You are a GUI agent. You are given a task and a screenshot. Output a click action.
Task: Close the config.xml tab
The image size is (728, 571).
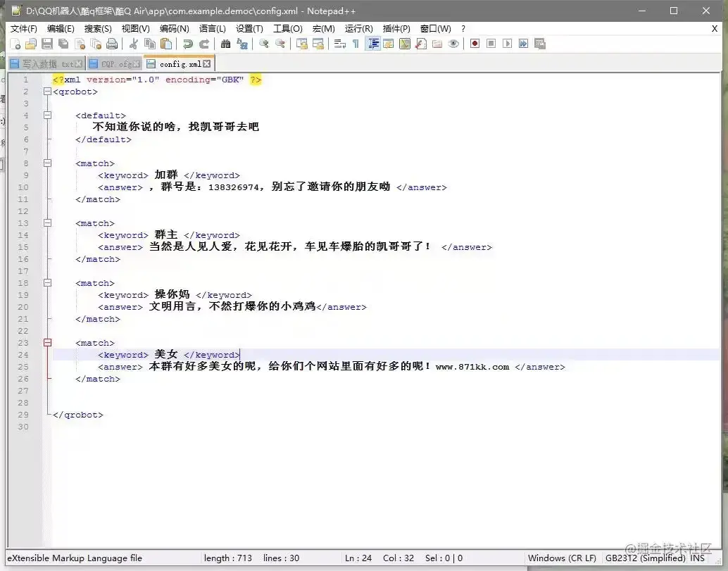click(x=206, y=64)
